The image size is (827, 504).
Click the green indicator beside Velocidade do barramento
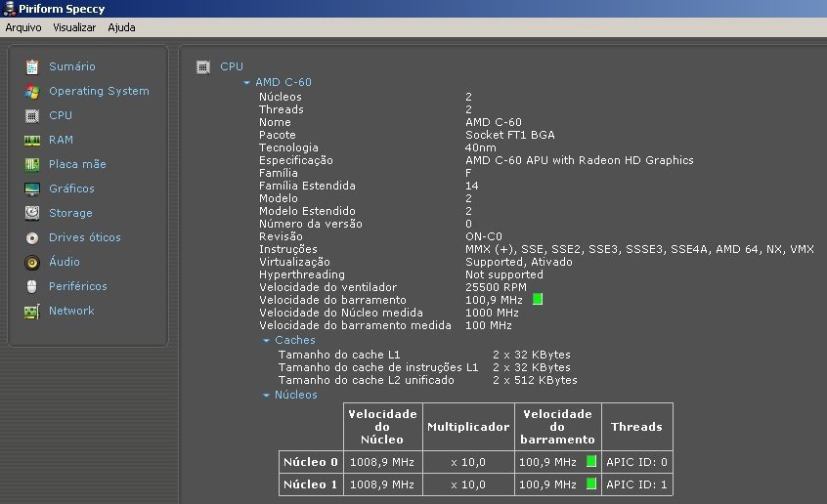(x=538, y=300)
